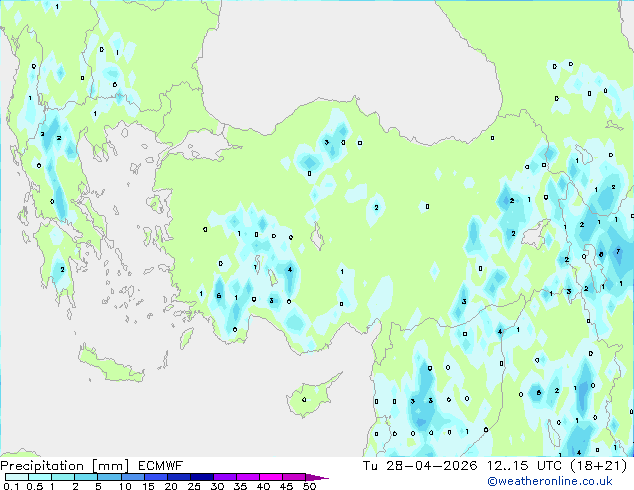This screenshot has height=490, width=634.
Task: Click the precipitation value 7 near right edge
Action: (x=618, y=251)
